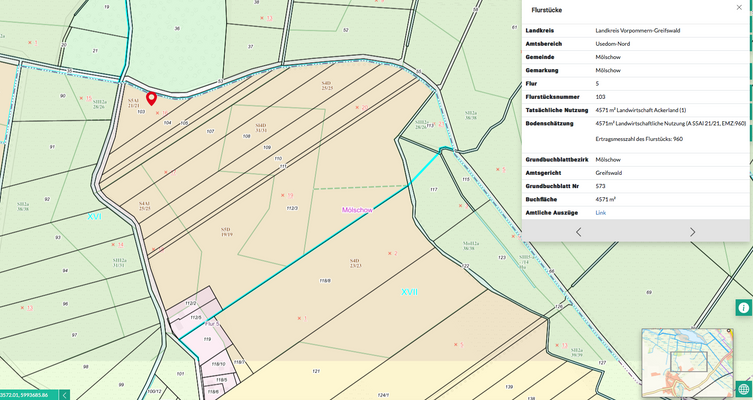The height and width of the screenshot is (400, 753).
Task: Close the Flurstücke info panel
Action: click(739, 7)
